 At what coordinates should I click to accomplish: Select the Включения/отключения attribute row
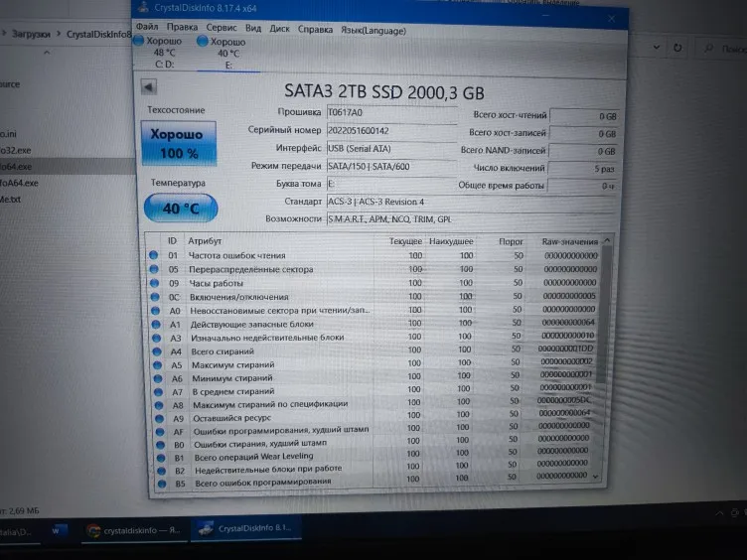point(373,297)
